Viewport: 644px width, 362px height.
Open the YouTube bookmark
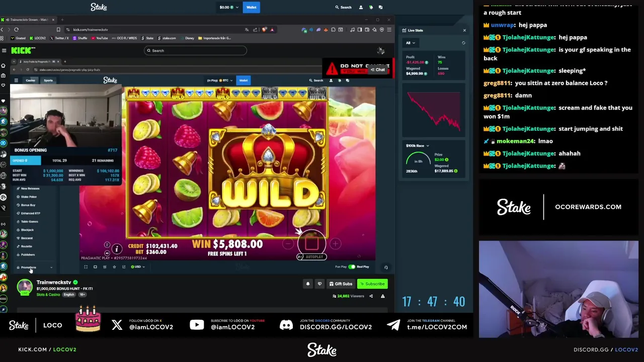100,38
